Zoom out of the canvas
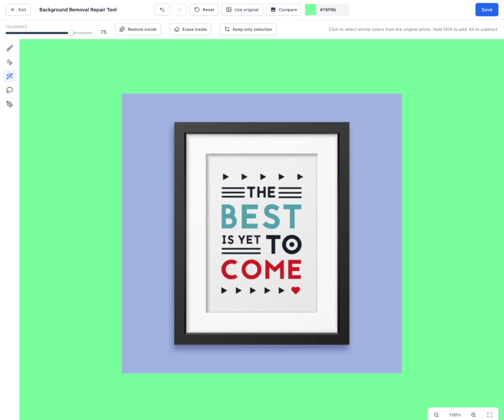 pos(436,415)
